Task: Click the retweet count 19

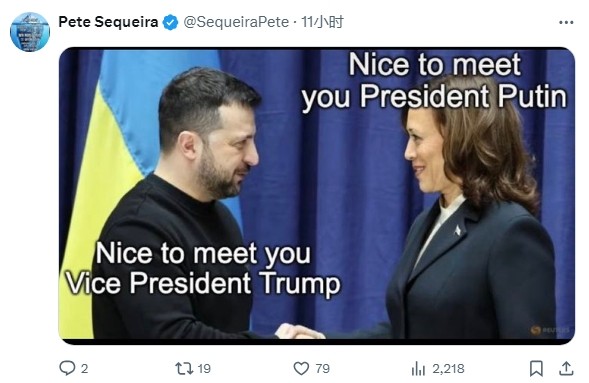Action: click(204, 369)
